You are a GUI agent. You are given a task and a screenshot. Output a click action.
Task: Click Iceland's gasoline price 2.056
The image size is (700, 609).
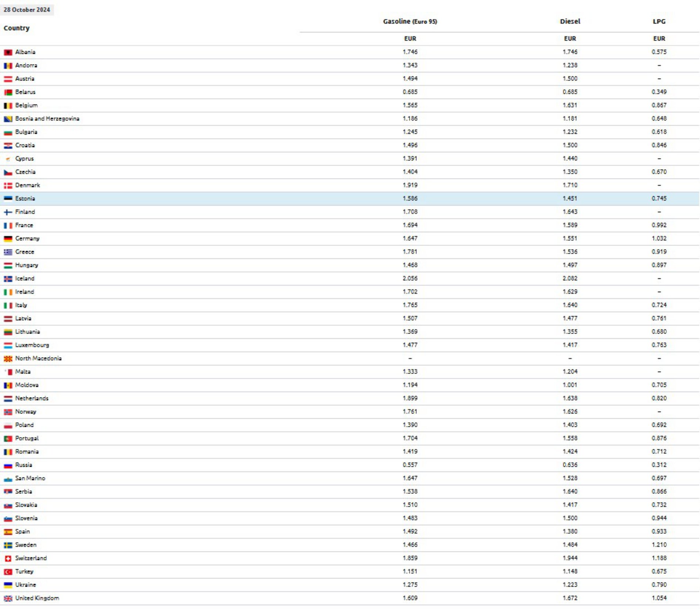tap(410, 279)
